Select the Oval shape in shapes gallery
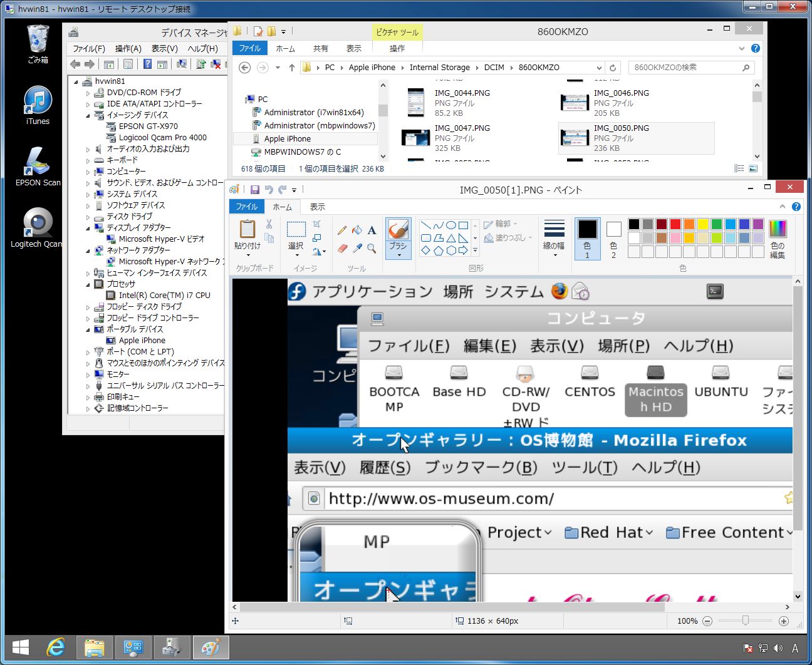Screen dimensions: 812x665 point(450,225)
